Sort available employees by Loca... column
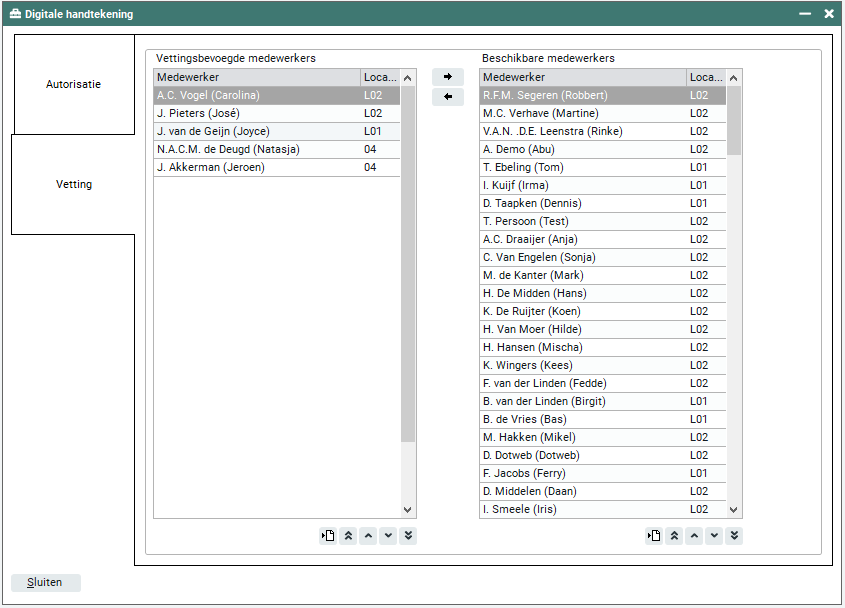The height and width of the screenshot is (608, 845). point(705,77)
